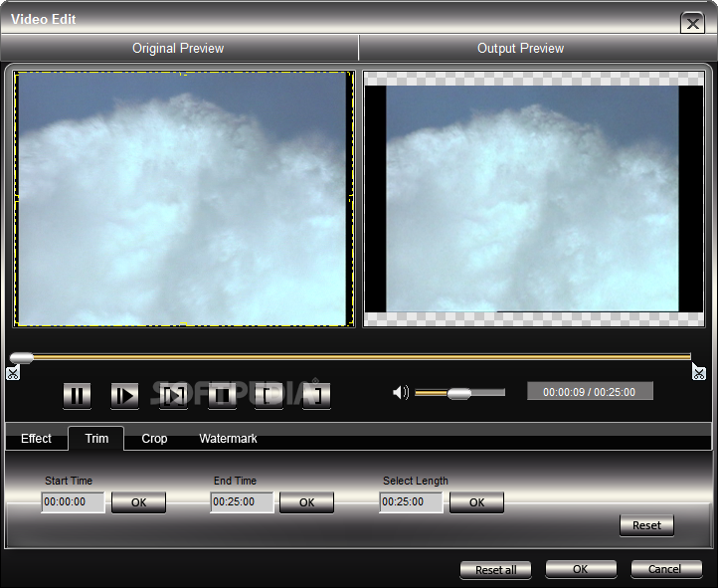Cancel the video edit dialog
The width and height of the screenshot is (718, 588).
[666, 569]
